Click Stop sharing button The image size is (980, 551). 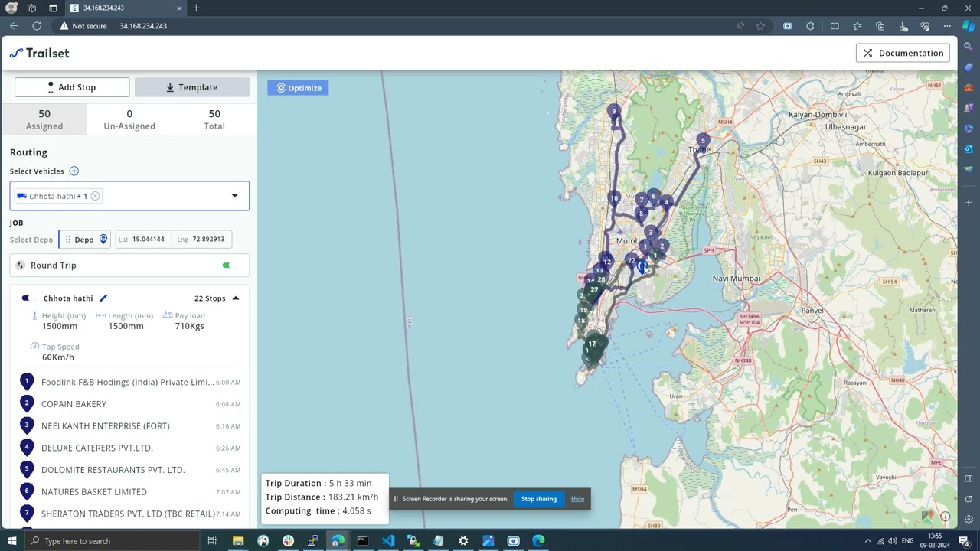tap(539, 499)
